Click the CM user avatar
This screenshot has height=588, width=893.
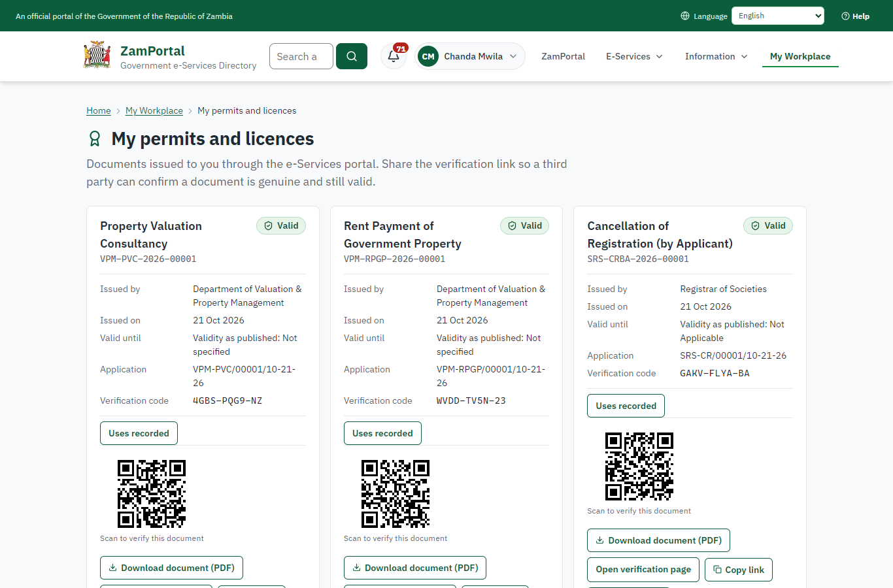click(428, 56)
